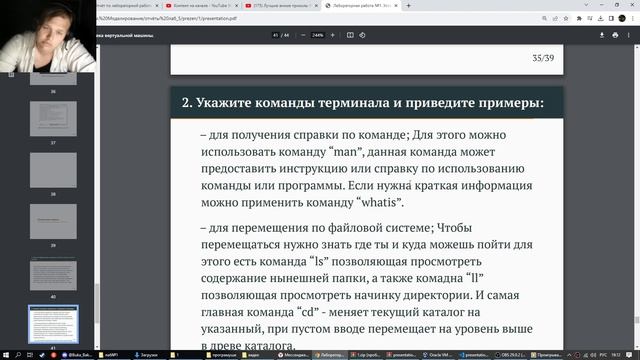Click slide heading Укажите команды терминала
The width and height of the screenshot is (640, 360).
coord(363,102)
